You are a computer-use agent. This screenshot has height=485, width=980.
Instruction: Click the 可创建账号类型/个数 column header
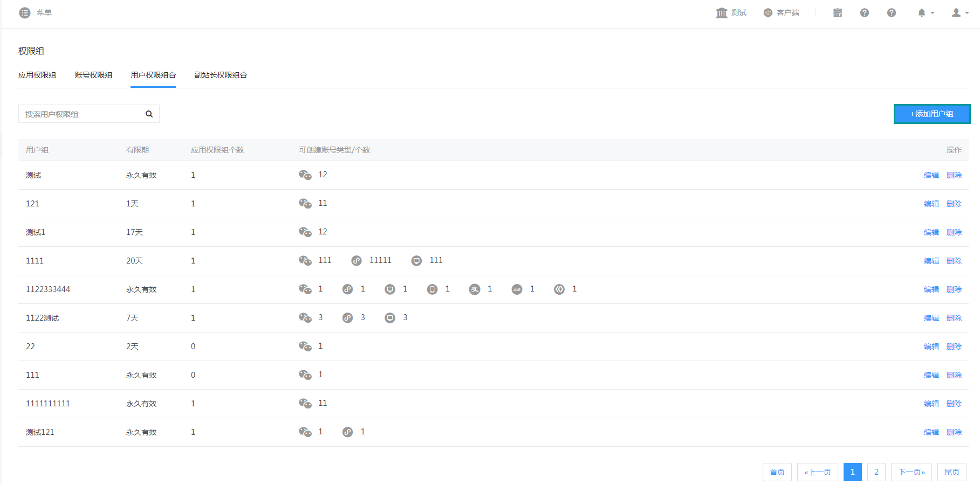click(334, 150)
